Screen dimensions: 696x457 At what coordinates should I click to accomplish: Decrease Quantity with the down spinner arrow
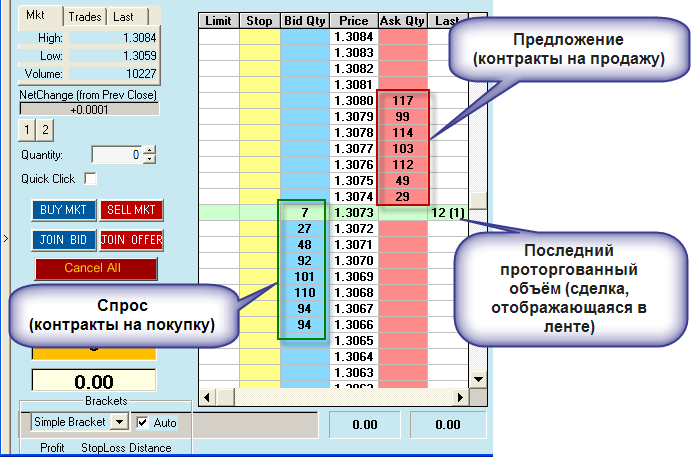click(x=149, y=159)
